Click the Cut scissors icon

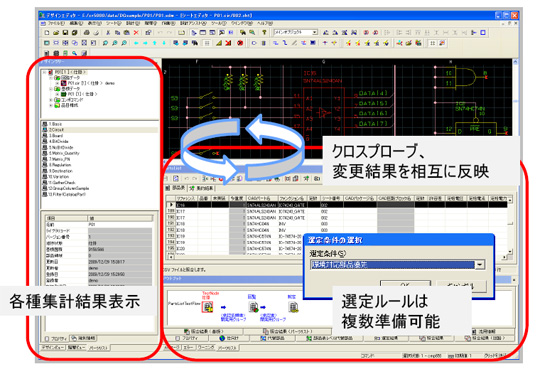pyautogui.click(x=108, y=33)
